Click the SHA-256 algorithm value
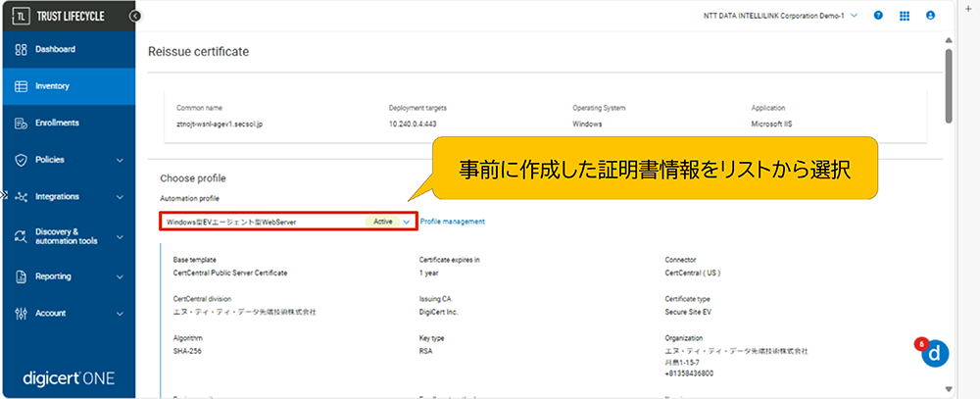980x399 pixels. (x=187, y=351)
